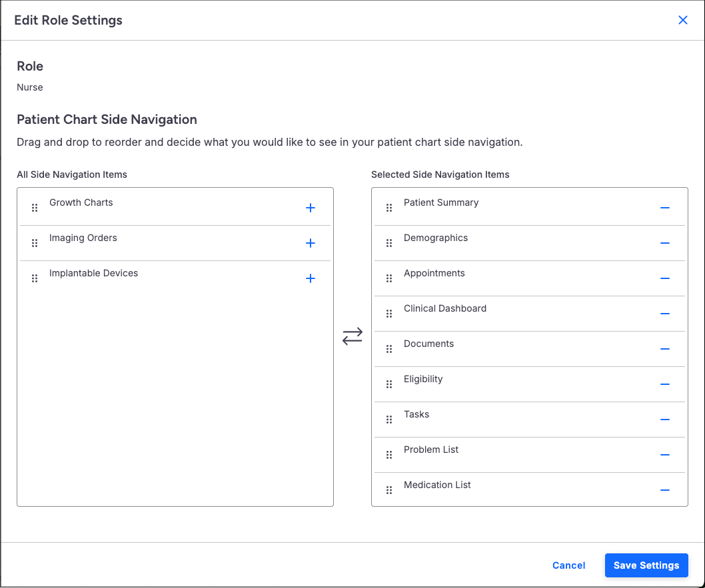The height and width of the screenshot is (588, 705).
Task: Remove Problem List from selected items
Action: point(664,455)
